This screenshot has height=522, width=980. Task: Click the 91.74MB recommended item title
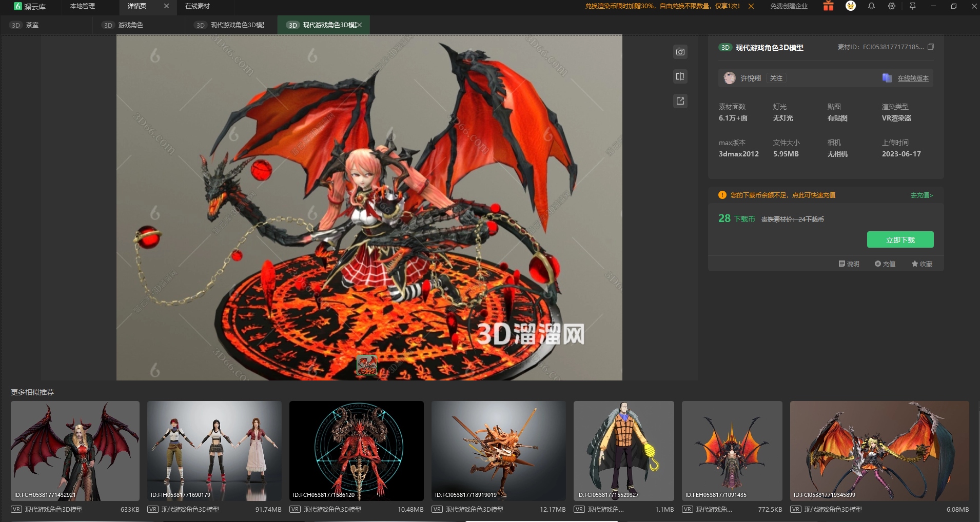pyautogui.click(x=190, y=509)
